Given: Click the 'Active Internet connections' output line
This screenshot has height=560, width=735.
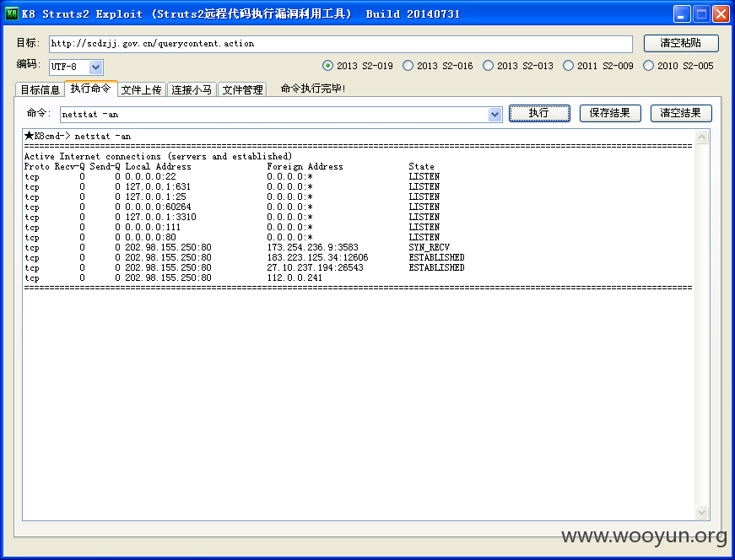Looking at the screenshot, I should coord(158,156).
